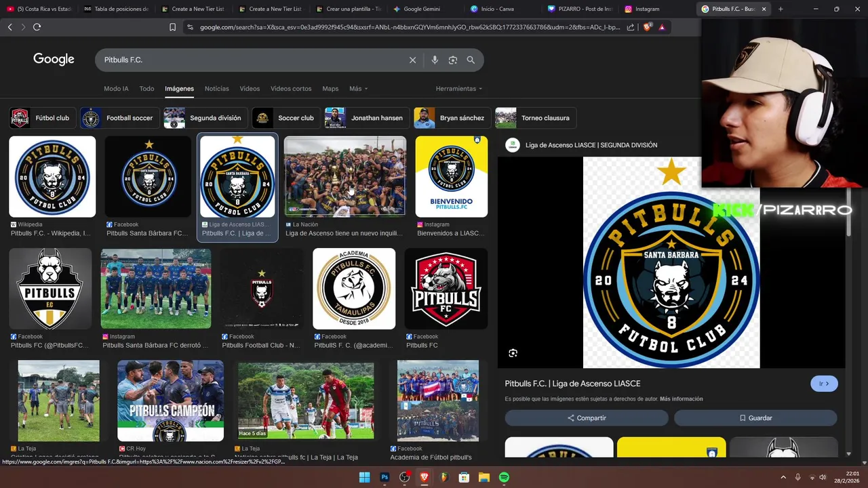
Task: Open Academia Tamaulipas logo thumbnail
Action: [354, 289]
